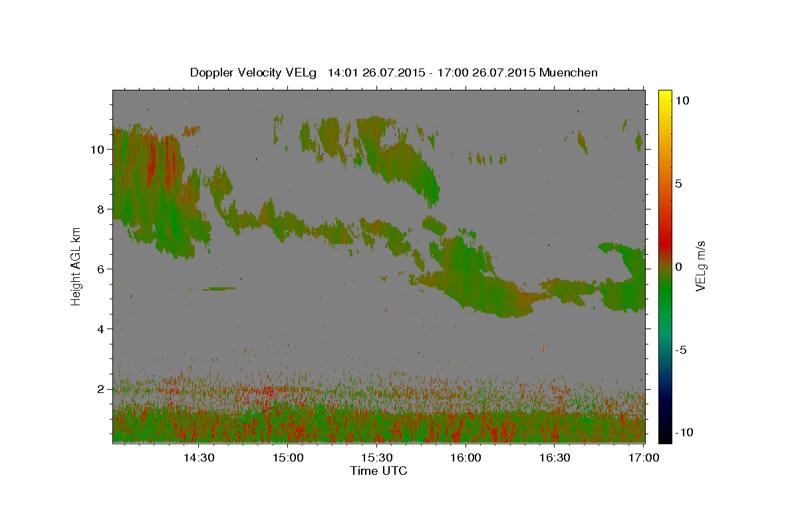Click the 16:00 time tick label
This screenshot has height=532, width=798.
465,458
